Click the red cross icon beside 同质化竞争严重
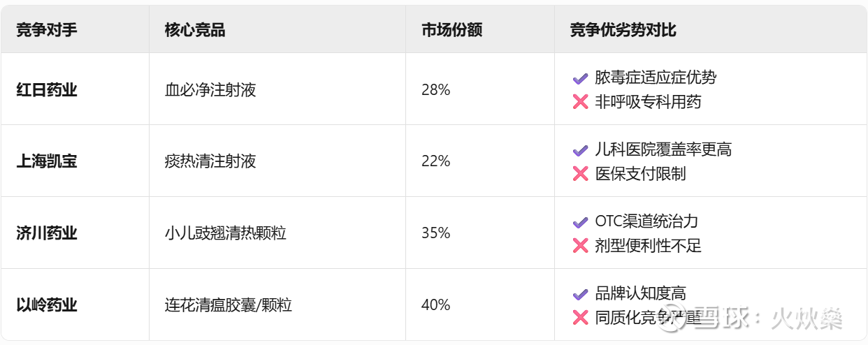This screenshot has height=345, width=868. pos(580,318)
